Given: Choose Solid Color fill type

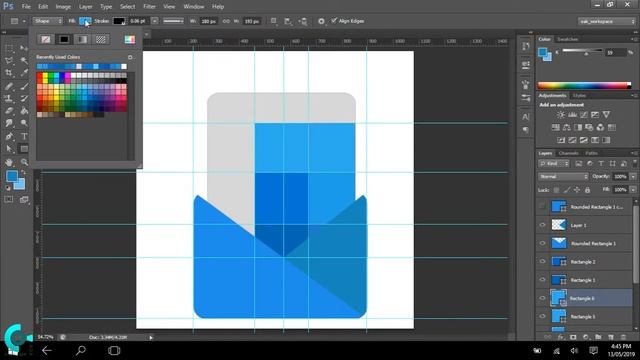Looking at the screenshot, I should click(64, 39).
